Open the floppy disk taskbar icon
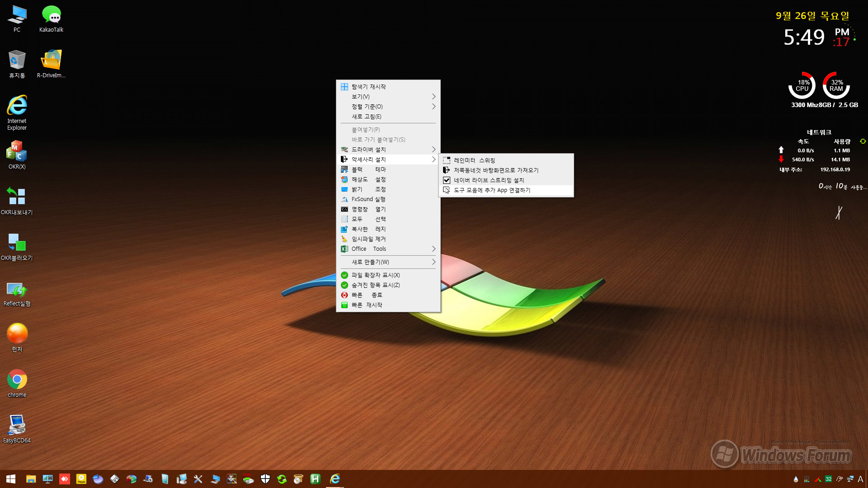 (x=114, y=479)
